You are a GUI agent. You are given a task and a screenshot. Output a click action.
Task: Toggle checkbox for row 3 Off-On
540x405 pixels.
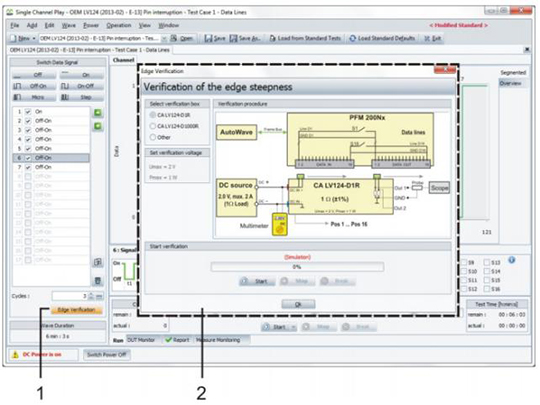click(x=28, y=130)
